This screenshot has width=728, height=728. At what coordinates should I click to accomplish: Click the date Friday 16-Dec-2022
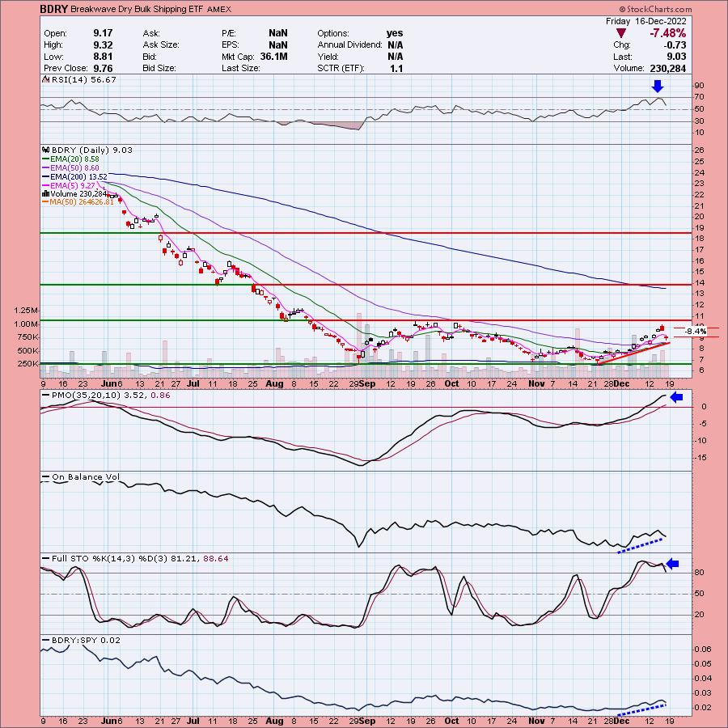(645, 21)
